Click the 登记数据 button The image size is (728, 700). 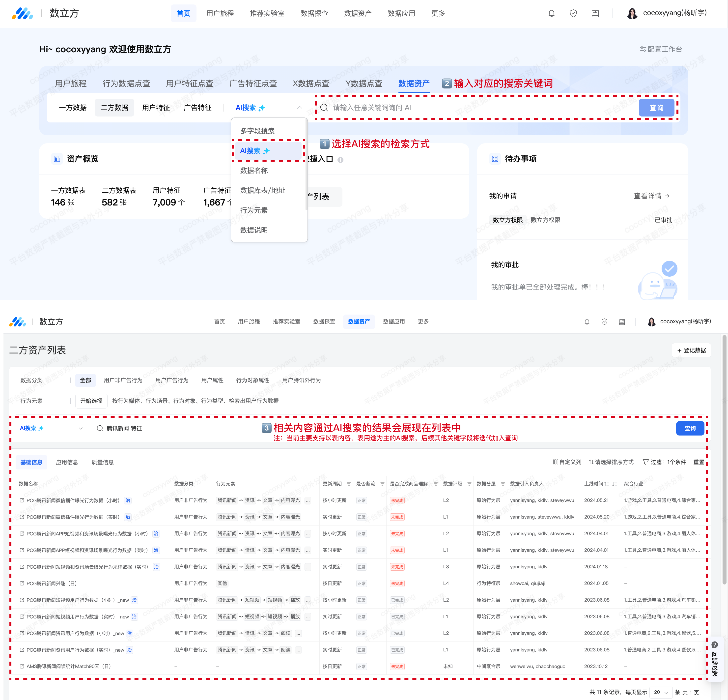click(x=691, y=350)
